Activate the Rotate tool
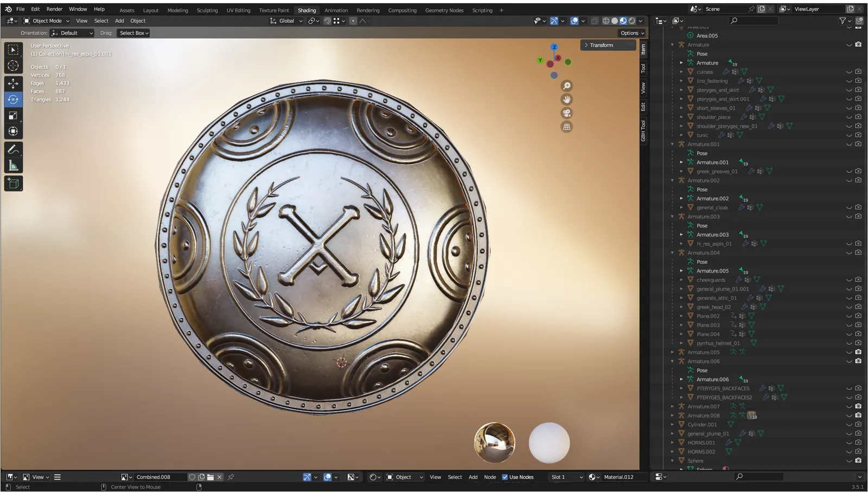 (x=13, y=99)
